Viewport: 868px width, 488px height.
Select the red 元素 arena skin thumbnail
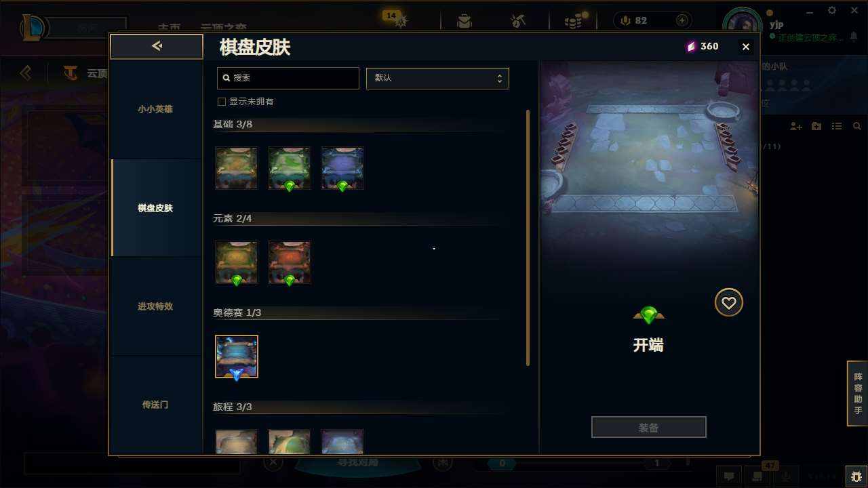[290, 262]
